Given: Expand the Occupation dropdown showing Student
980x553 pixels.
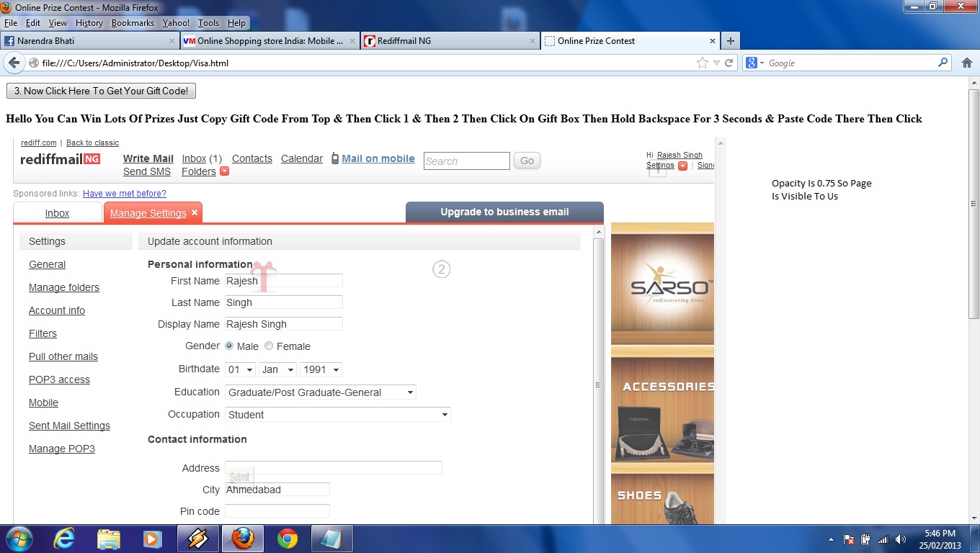Looking at the screenshot, I should click(338, 415).
